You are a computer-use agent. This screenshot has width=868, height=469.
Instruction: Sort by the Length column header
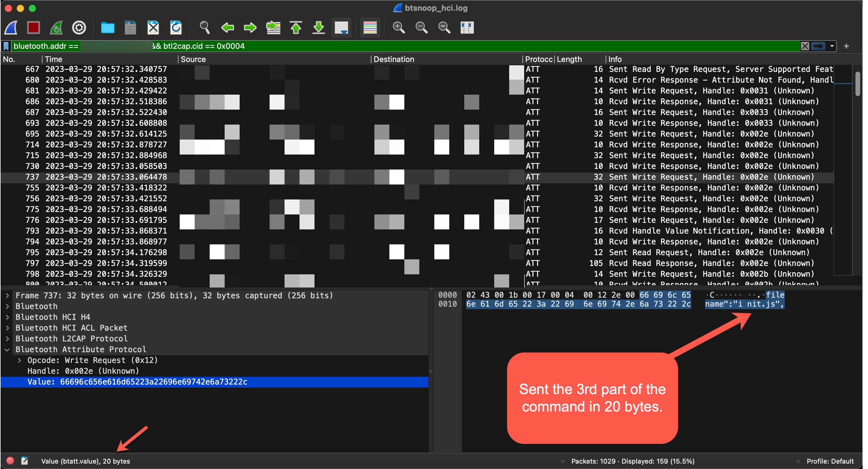580,59
